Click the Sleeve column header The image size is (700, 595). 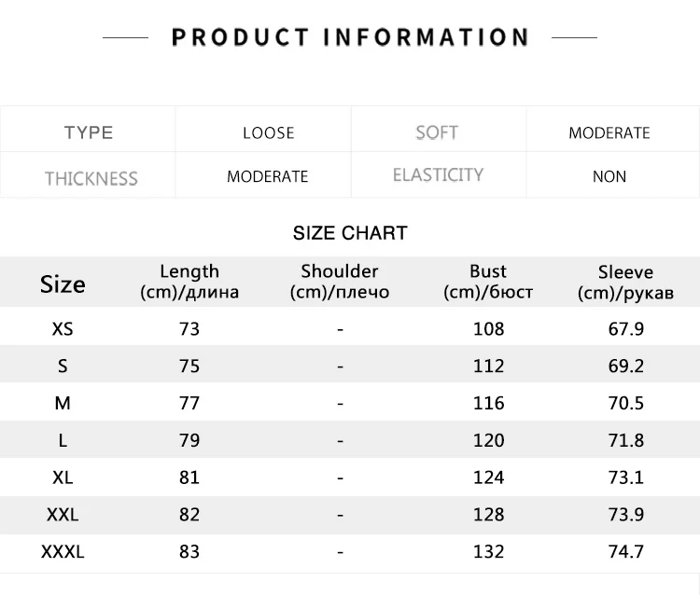625,282
